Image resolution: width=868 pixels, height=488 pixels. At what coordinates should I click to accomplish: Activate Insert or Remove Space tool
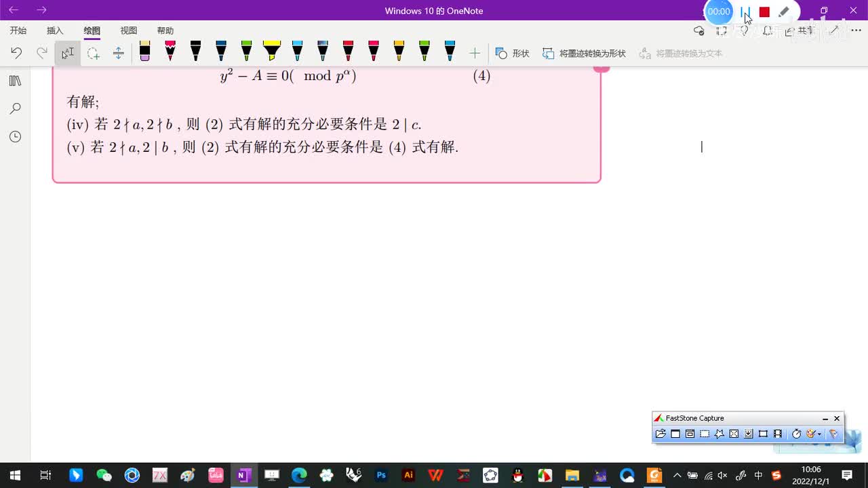click(118, 53)
